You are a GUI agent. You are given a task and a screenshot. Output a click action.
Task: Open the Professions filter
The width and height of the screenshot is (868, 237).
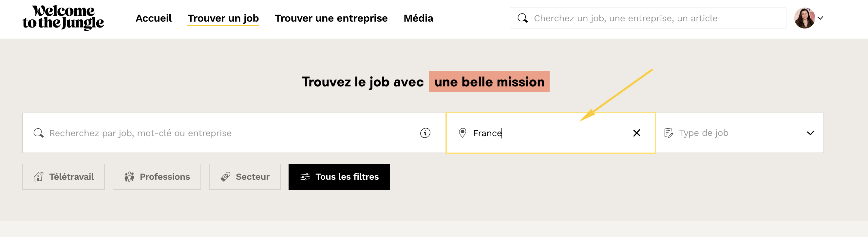pos(157,177)
